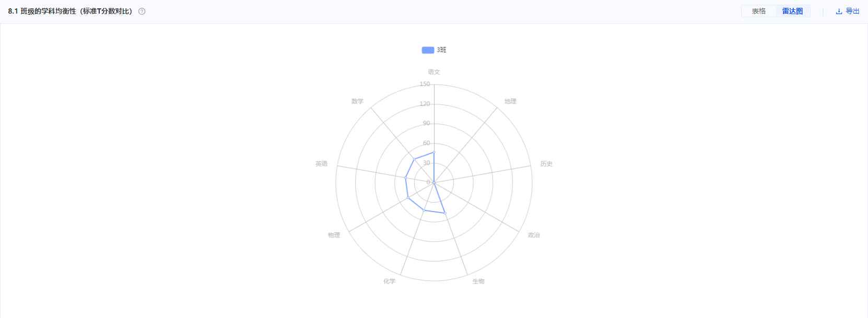This screenshot has height=318, width=868.
Task: Select the 雷达图 tab
Action: pyautogui.click(x=792, y=11)
